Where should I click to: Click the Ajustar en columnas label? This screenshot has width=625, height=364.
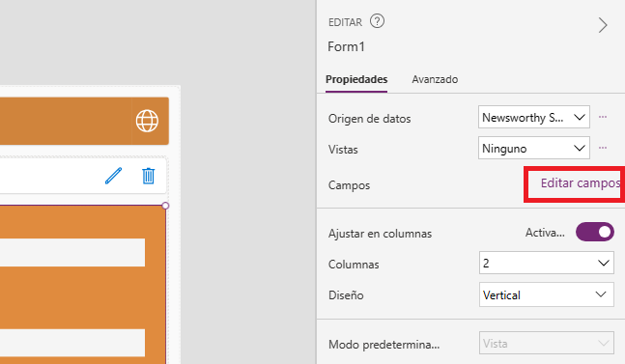pos(380,234)
